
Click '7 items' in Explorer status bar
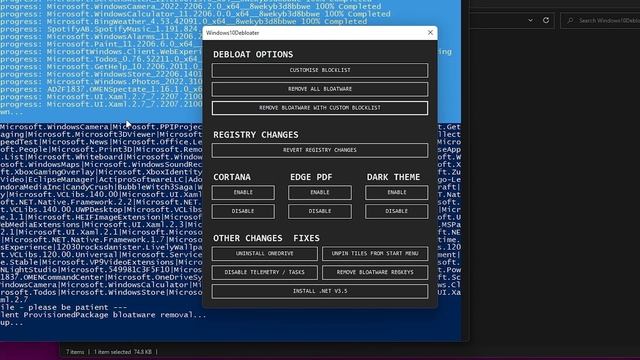[75, 352]
